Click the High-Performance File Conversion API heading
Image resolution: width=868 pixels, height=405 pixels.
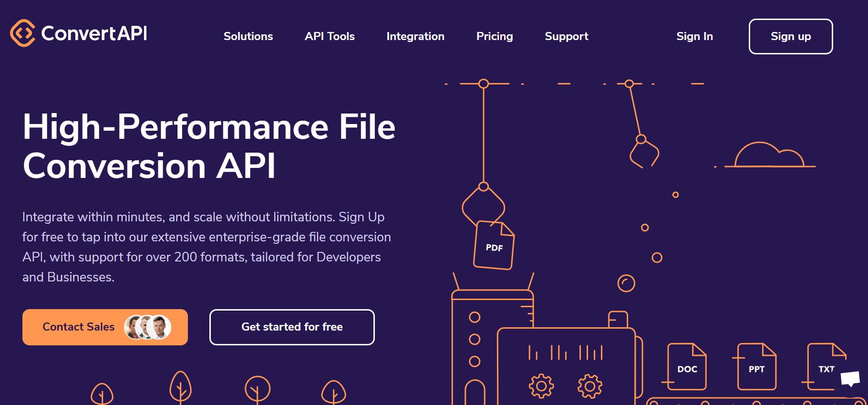click(x=209, y=146)
